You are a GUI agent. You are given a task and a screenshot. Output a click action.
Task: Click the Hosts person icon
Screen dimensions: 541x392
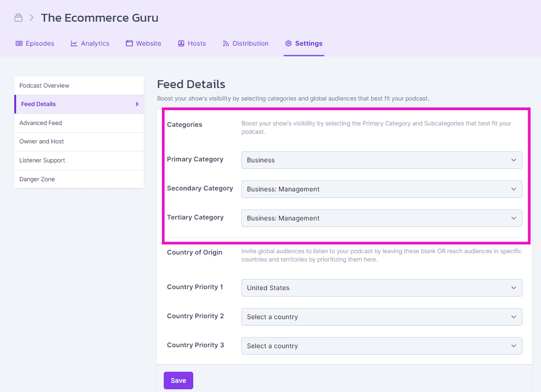[x=181, y=43]
